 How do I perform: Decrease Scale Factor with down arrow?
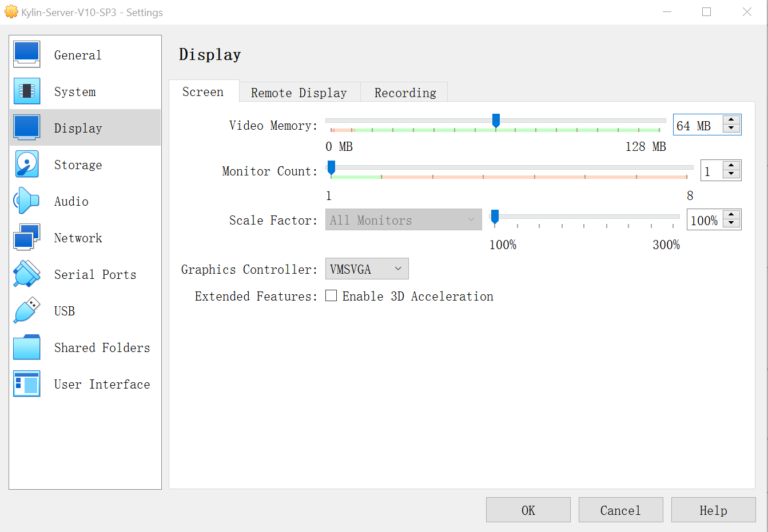731,223
